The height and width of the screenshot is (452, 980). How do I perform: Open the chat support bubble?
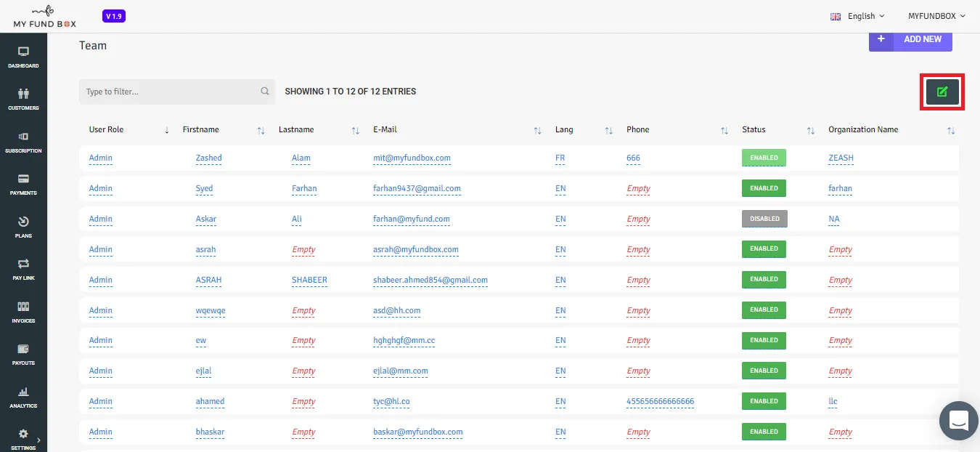tap(959, 420)
